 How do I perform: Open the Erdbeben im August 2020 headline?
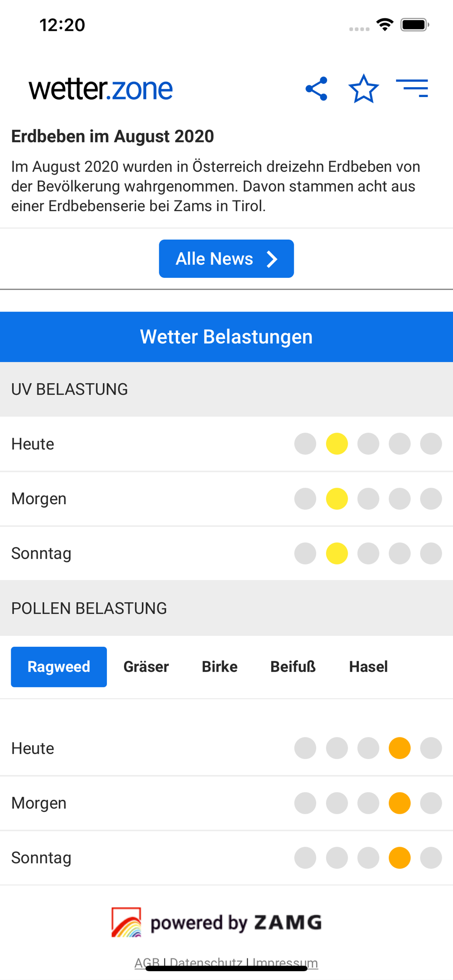tap(113, 136)
